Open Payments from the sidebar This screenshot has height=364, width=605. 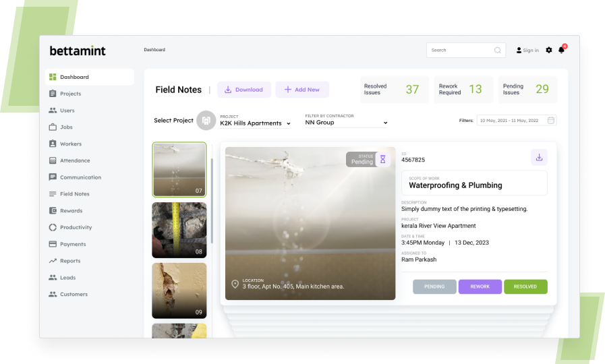pos(73,244)
